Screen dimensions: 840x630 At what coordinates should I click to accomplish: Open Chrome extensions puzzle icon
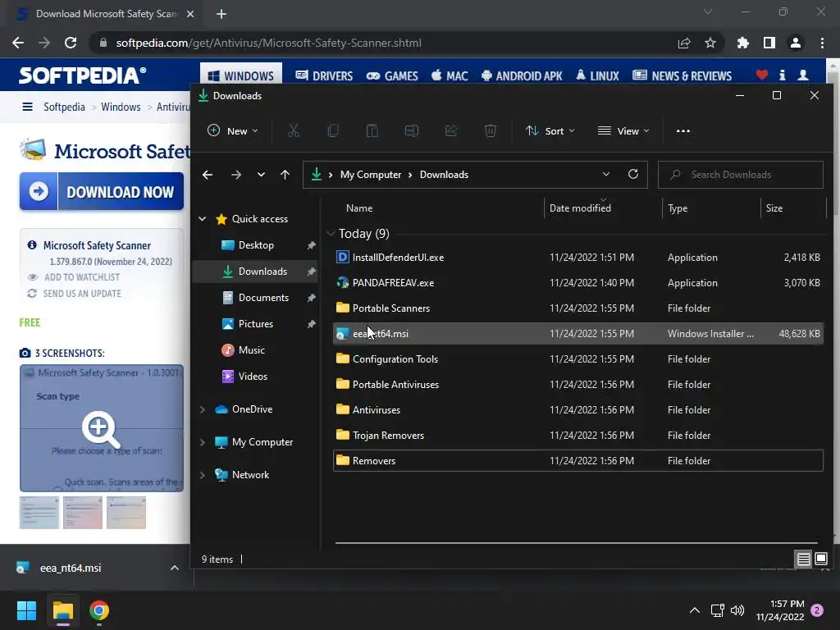click(x=743, y=43)
